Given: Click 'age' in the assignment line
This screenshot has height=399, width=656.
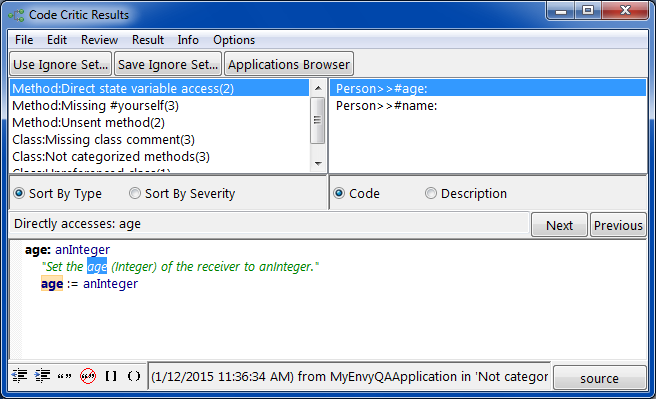Looking at the screenshot, I should tap(52, 284).
